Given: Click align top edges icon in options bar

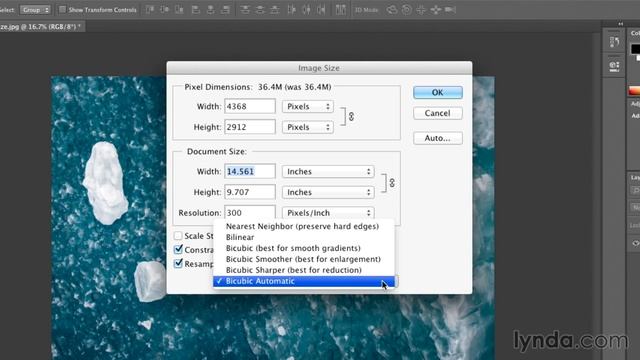Looking at the screenshot, I should 150,9.
